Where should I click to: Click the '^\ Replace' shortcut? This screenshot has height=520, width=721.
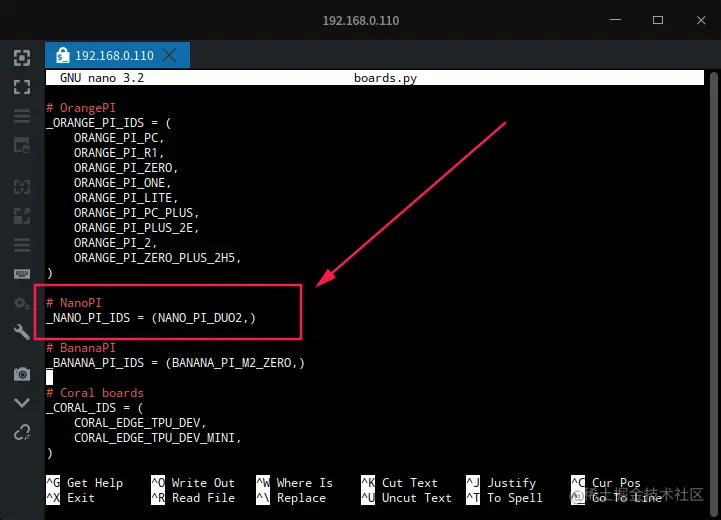point(291,498)
